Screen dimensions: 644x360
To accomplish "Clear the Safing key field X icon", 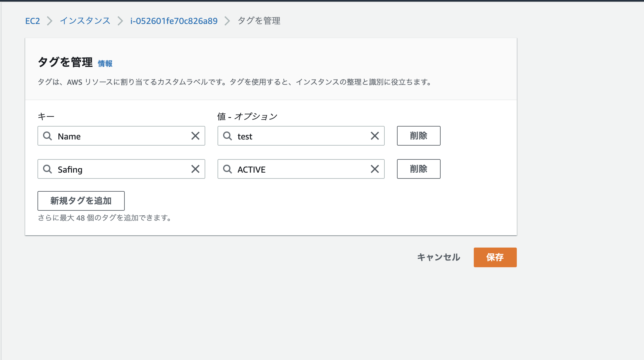I will click(195, 169).
